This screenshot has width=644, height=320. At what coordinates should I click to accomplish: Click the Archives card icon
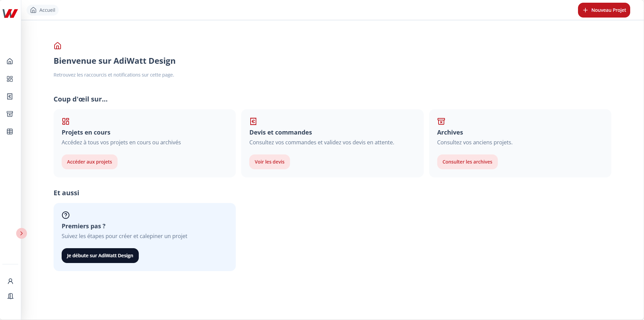(x=441, y=121)
